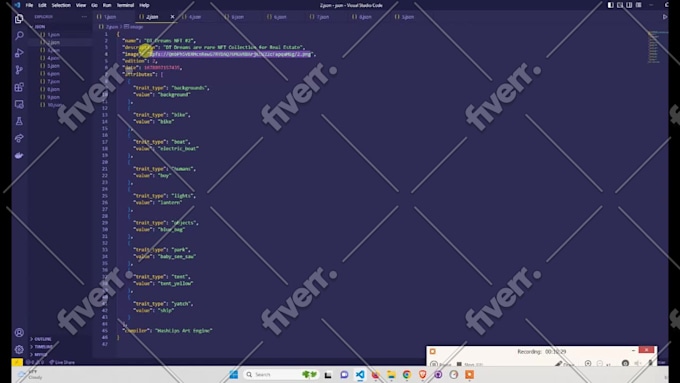680x383 pixels.
Task: Open the Extensions view
Action: 19,87
